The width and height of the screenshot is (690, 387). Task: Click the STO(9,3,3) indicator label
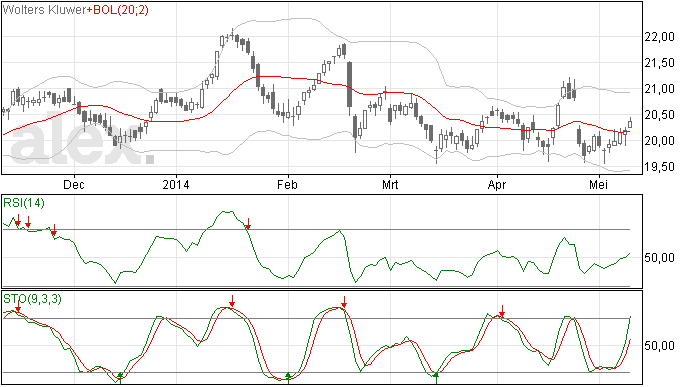coord(33,299)
